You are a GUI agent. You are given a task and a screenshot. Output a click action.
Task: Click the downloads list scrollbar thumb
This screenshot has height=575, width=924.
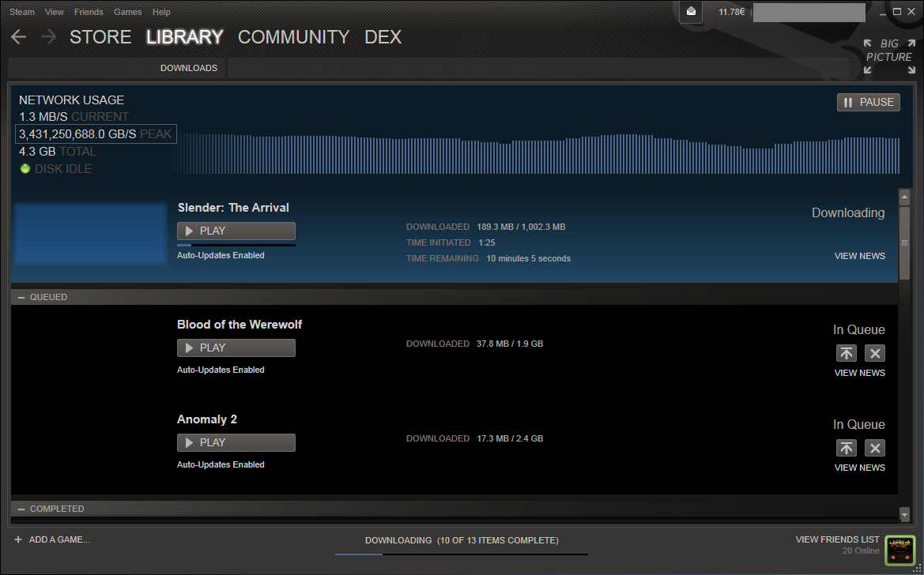(x=904, y=242)
